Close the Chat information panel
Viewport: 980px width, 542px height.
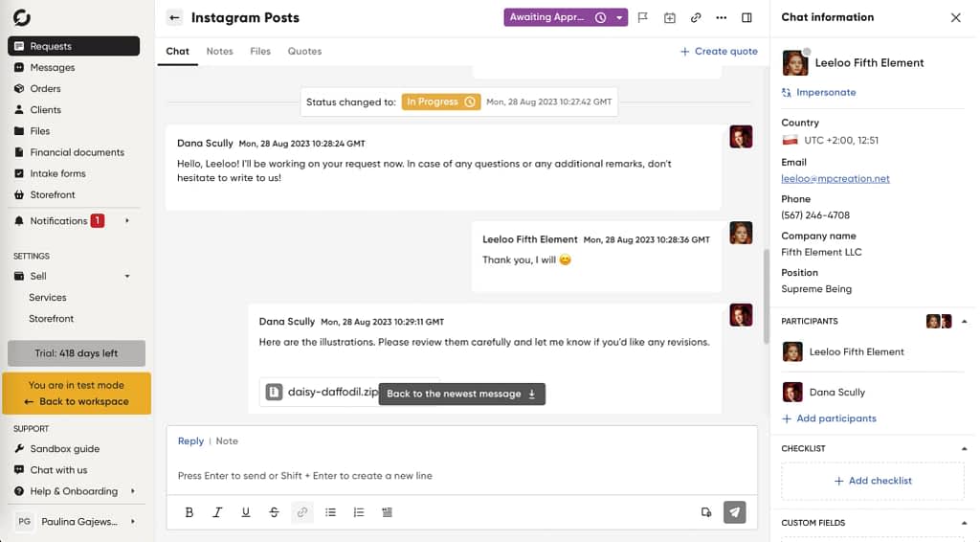point(956,17)
